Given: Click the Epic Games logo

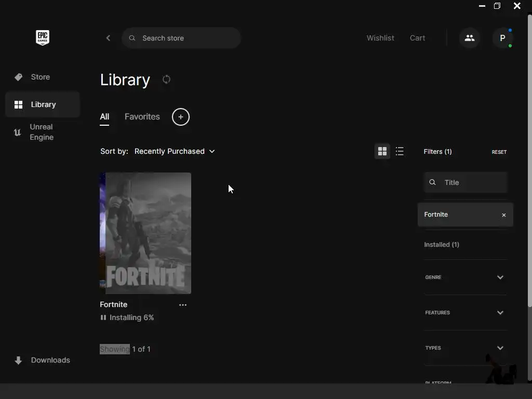Looking at the screenshot, I should click(x=43, y=37).
